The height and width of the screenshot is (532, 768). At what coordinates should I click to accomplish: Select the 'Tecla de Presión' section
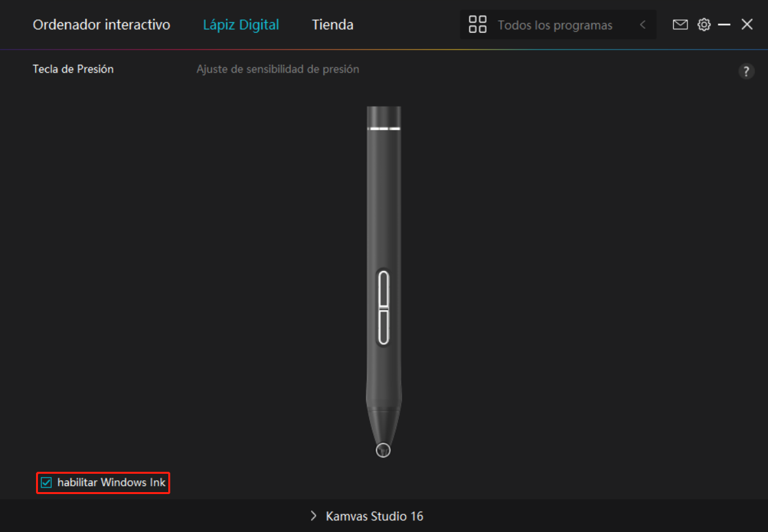coord(73,69)
